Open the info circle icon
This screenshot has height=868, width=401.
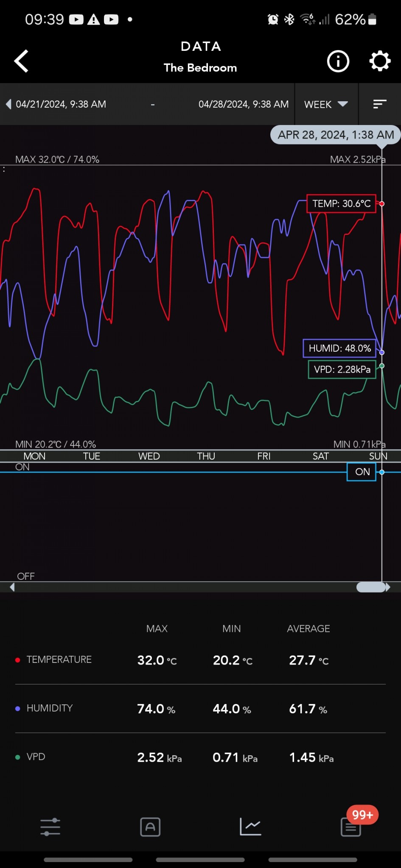pos(338,61)
